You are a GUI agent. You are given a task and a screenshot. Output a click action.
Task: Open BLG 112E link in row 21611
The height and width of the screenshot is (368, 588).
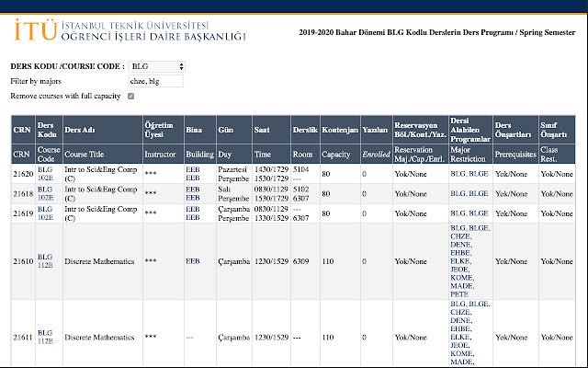[45, 337]
